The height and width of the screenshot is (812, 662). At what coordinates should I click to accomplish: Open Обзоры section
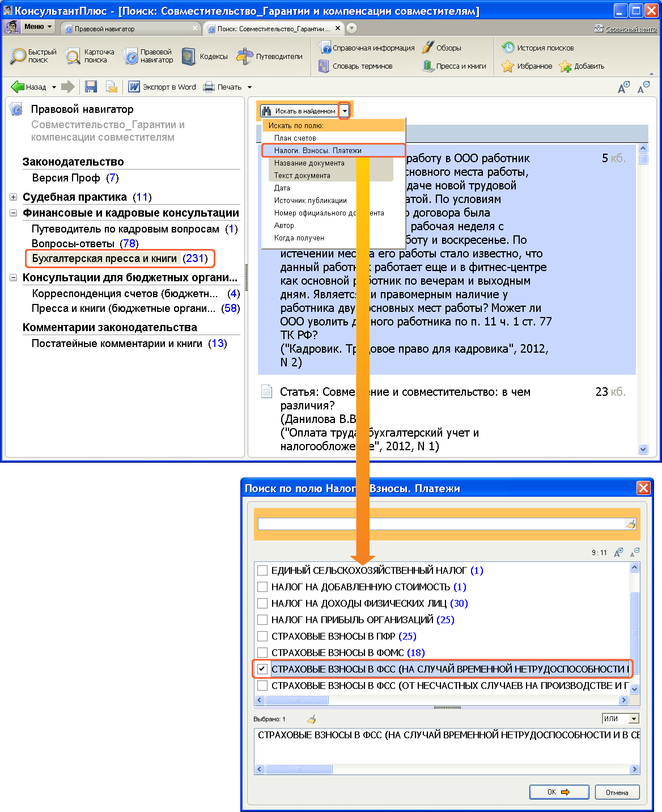[442, 48]
